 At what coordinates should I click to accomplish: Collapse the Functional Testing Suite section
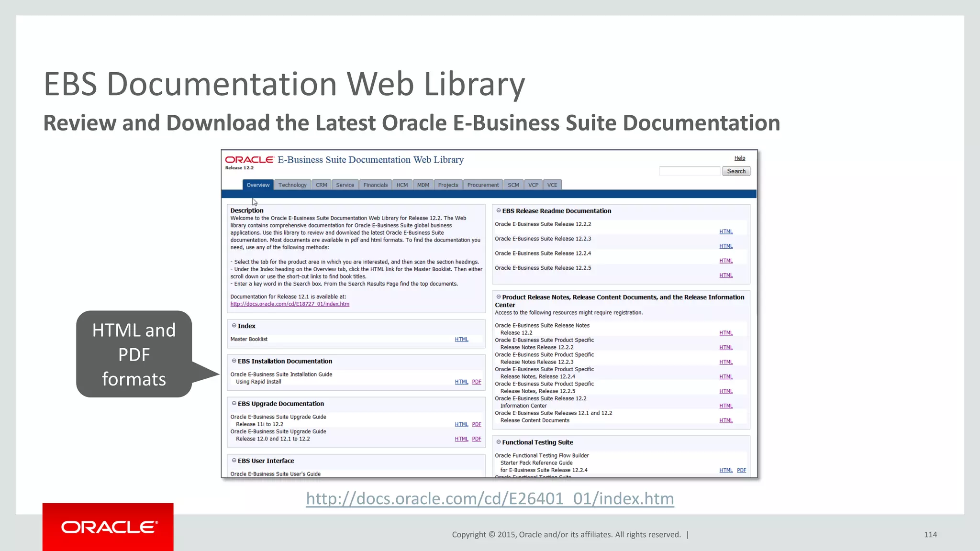click(499, 442)
